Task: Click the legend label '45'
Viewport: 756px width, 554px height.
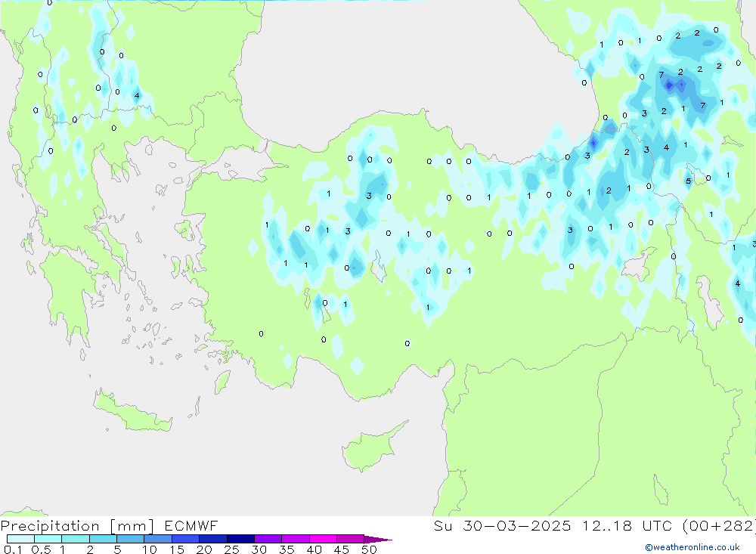Action: [x=342, y=549]
